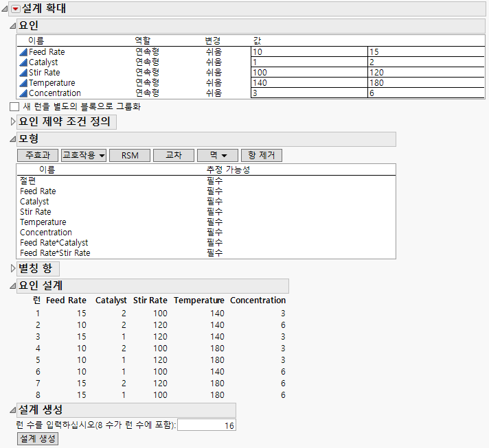Click the 추정 가능성 column header

[x=228, y=169]
